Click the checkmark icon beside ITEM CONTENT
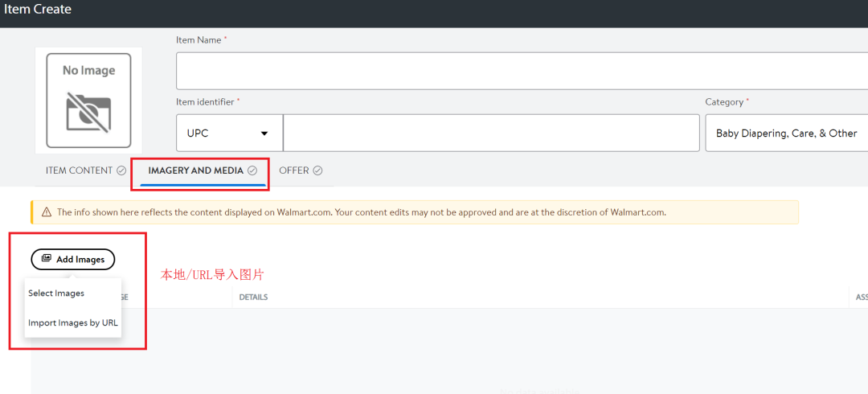This screenshot has width=868, height=394. [121, 170]
